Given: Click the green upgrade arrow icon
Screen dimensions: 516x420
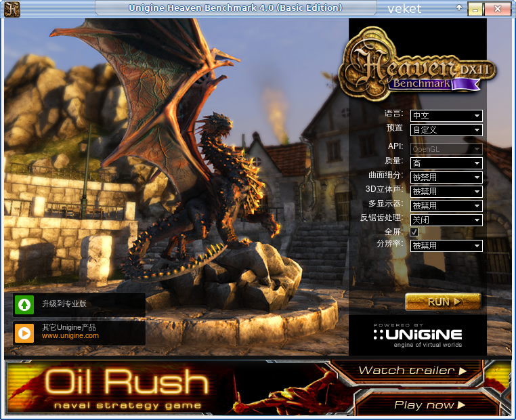Looking at the screenshot, I should (24, 305).
